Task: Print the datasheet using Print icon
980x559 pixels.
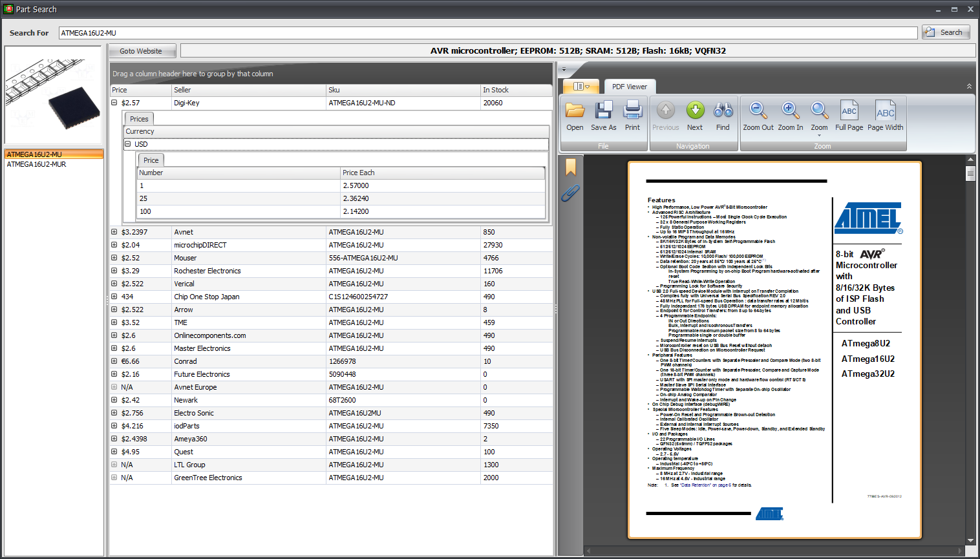Action: click(632, 116)
